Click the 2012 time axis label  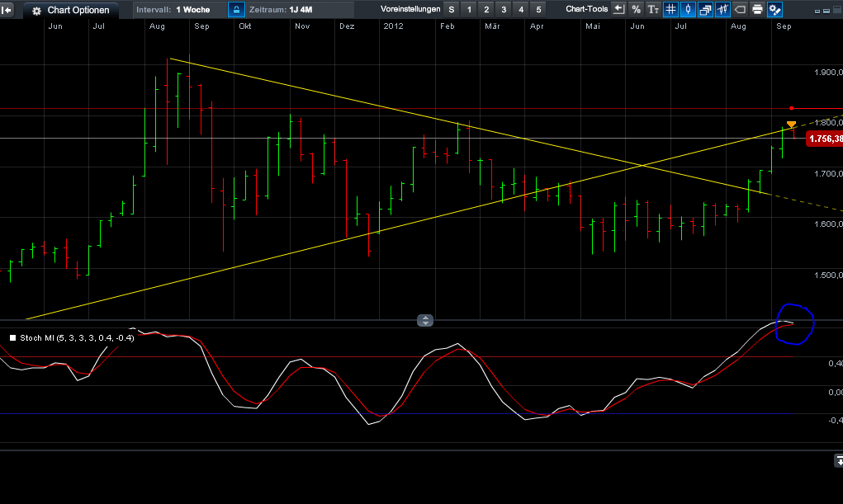coord(393,26)
